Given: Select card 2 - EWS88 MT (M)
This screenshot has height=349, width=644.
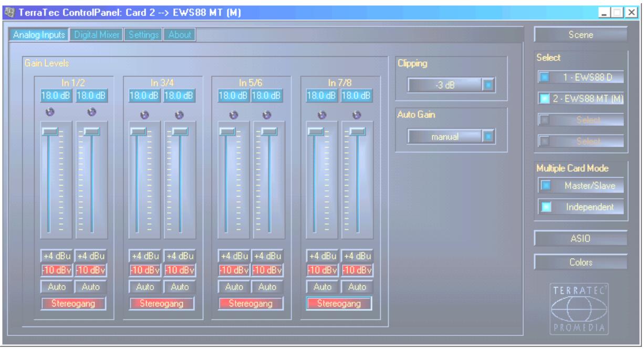Looking at the screenshot, I should coord(580,98).
